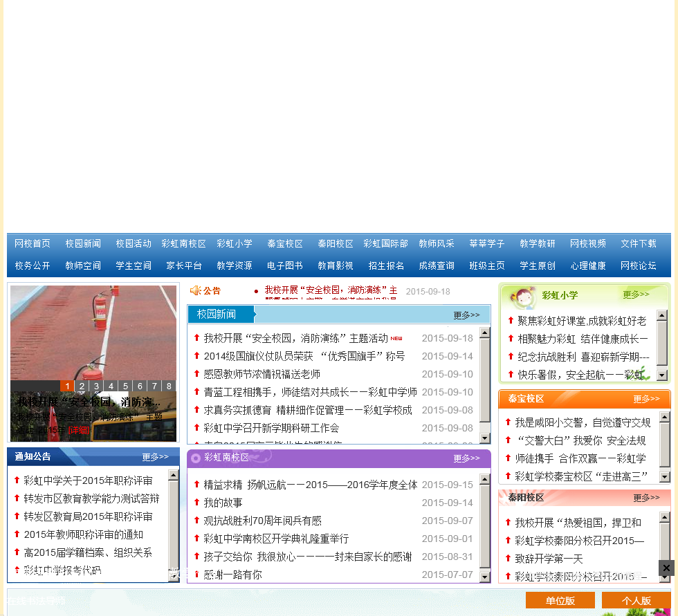
Task: Open 观抗战胜利70周年阅兵有感 article
Action: (262, 521)
